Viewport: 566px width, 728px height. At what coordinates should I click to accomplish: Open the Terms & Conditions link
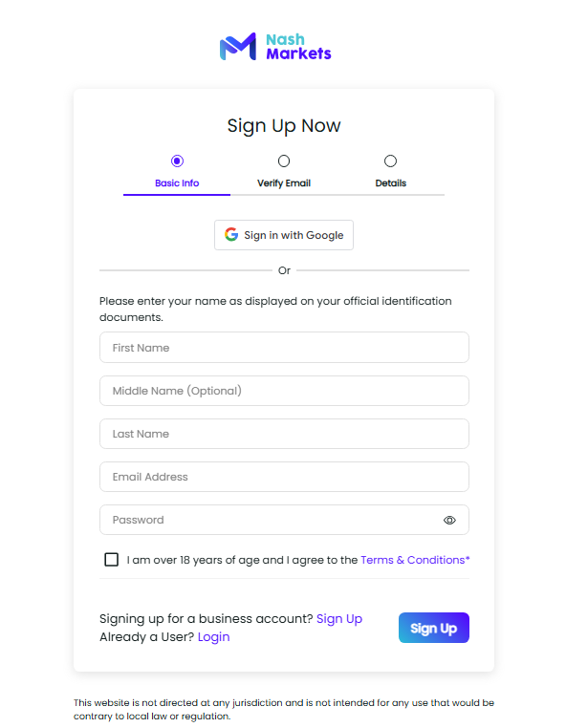[415, 560]
